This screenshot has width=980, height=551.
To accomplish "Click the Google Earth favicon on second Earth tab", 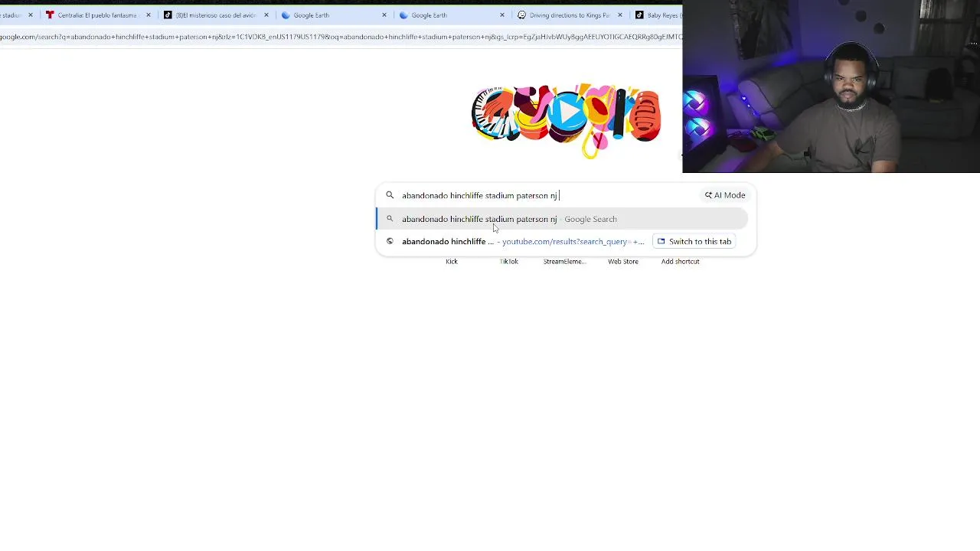I will click(x=403, y=15).
